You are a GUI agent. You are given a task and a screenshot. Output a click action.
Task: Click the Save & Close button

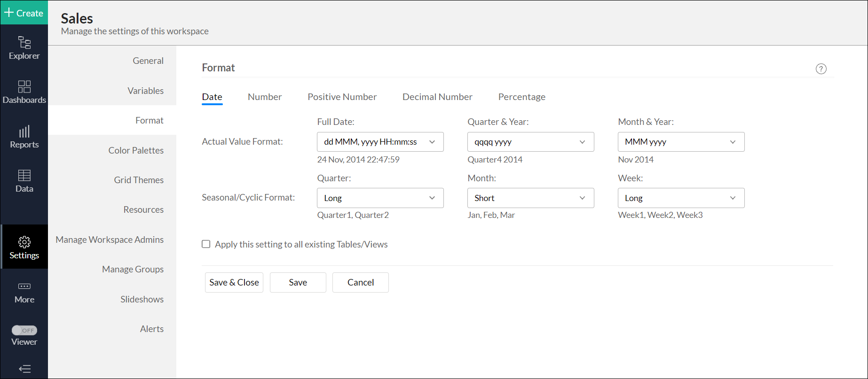tap(234, 282)
